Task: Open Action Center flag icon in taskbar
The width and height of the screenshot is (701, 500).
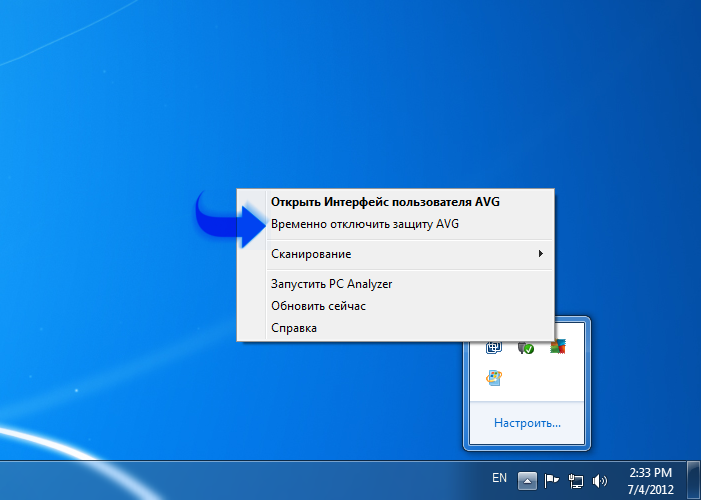Action: point(551,481)
